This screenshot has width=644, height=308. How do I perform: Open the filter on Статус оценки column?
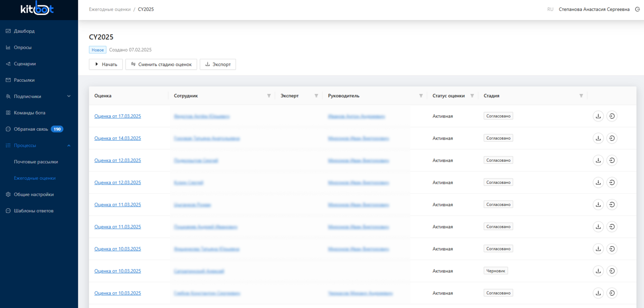472,96
